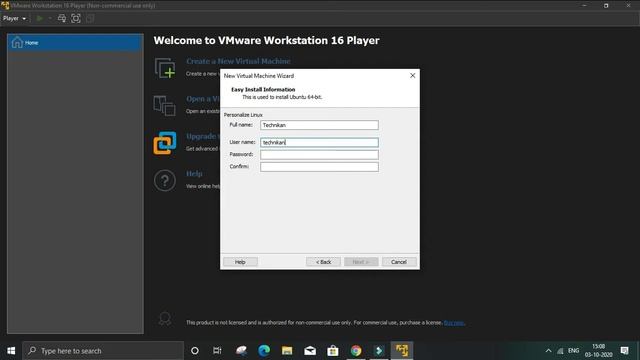The image size is (640, 360).
Task: Click the Next > button in wizard
Action: (x=361, y=262)
